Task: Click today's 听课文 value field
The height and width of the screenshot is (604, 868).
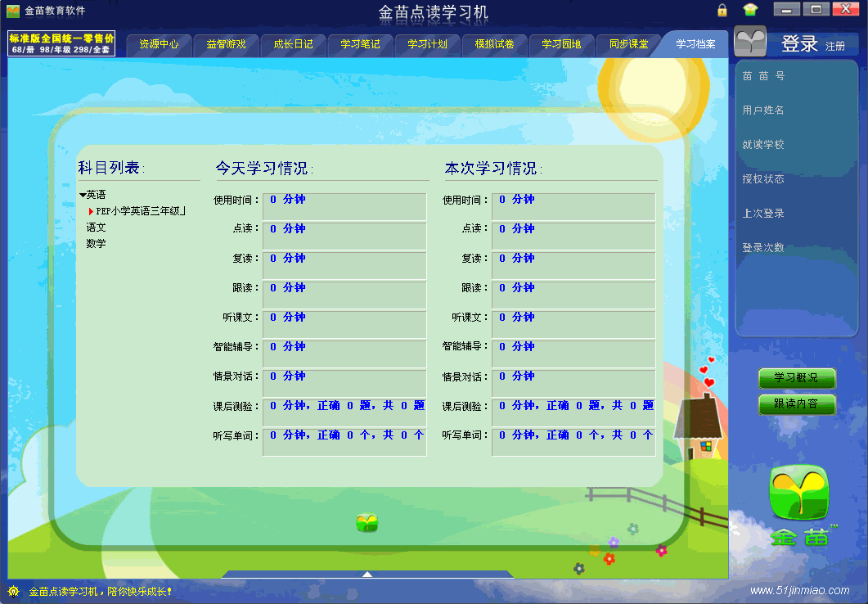Action: (344, 324)
